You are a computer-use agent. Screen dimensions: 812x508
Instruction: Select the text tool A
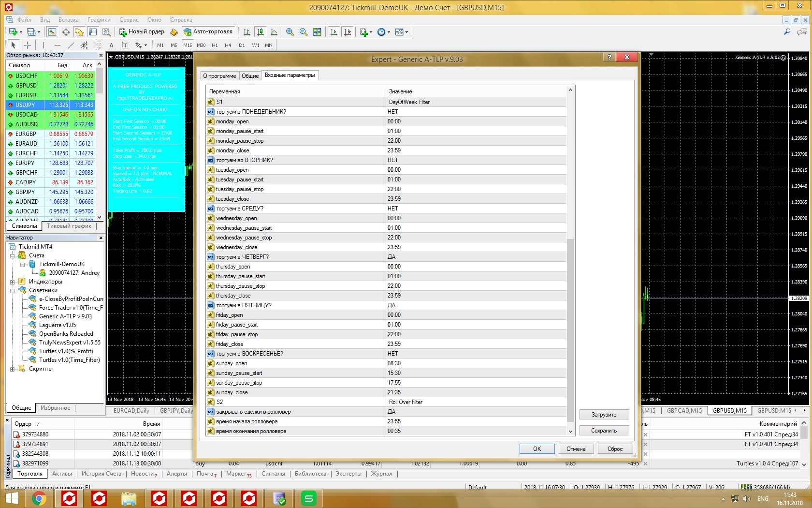point(111,45)
